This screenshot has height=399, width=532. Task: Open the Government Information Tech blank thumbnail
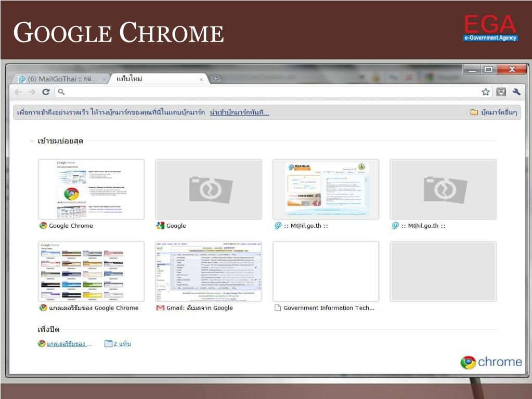pyautogui.click(x=326, y=272)
